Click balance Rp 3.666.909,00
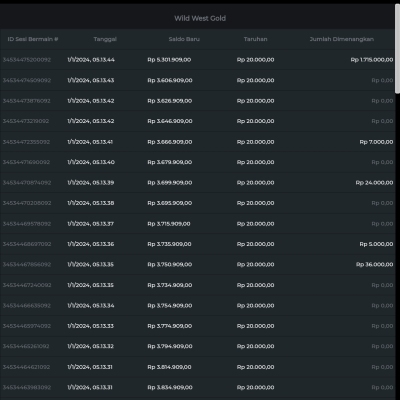The width and height of the screenshot is (400, 400). coord(170,142)
